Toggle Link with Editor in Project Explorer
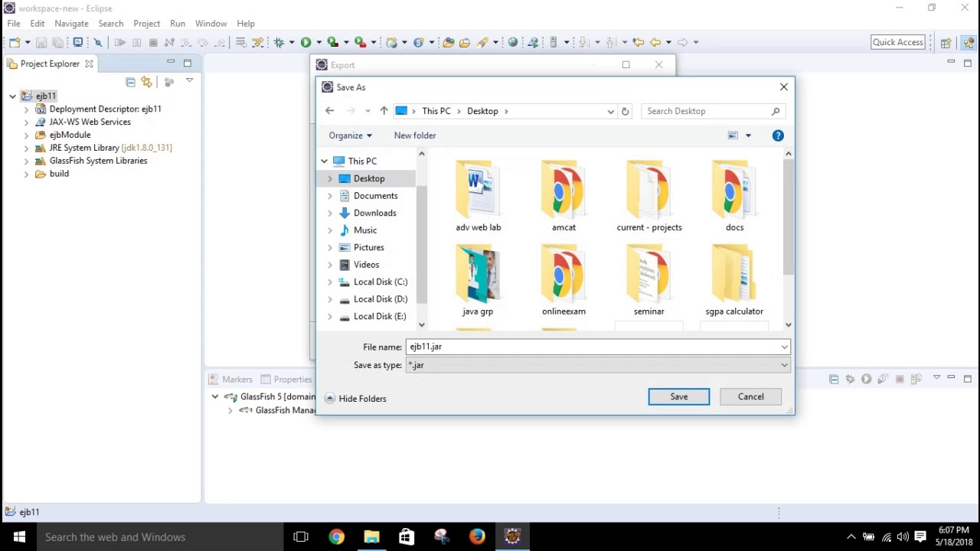The width and height of the screenshot is (980, 551). (146, 82)
